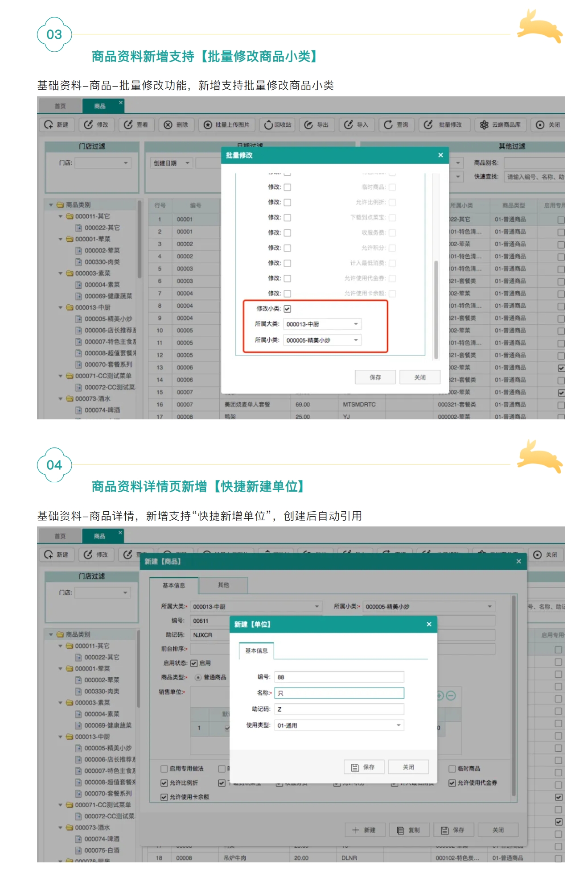Click 关闭 button in 批量修改 dialog
The height and width of the screenshot is (878, 588).
(x=420, y=377)
